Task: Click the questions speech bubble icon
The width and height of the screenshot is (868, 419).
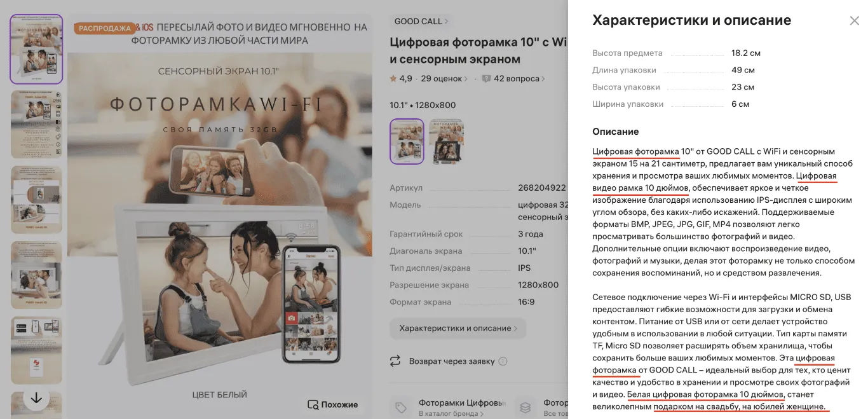Action: click(x=486, y=79)
